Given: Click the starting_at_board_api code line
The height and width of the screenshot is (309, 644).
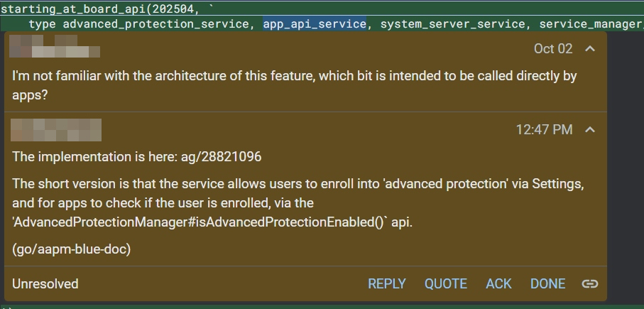Looking at the screenshot, I should [x=107, y=9].
